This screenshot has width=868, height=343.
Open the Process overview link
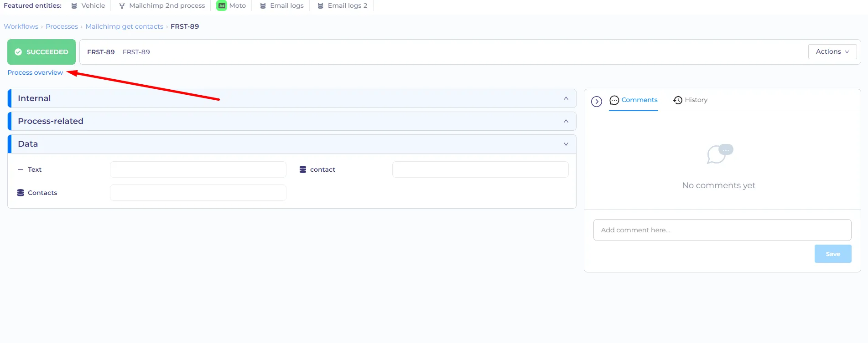pos(35,72)
